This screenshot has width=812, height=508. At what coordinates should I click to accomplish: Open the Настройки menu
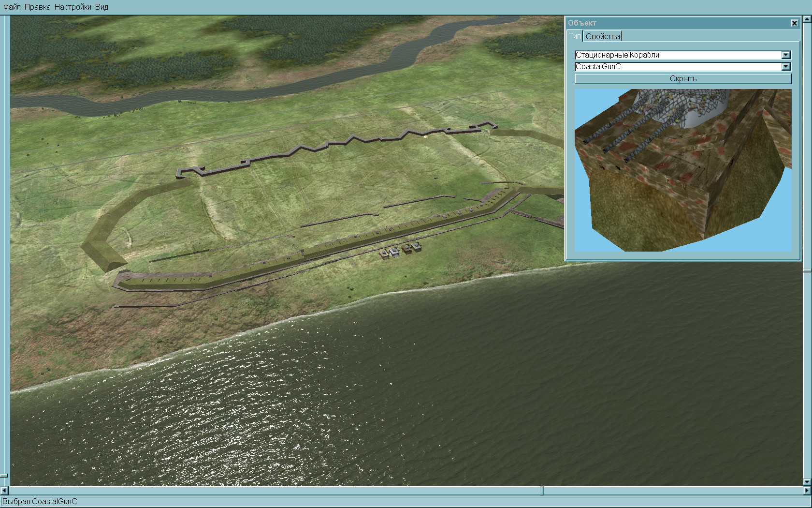point(72,7)
